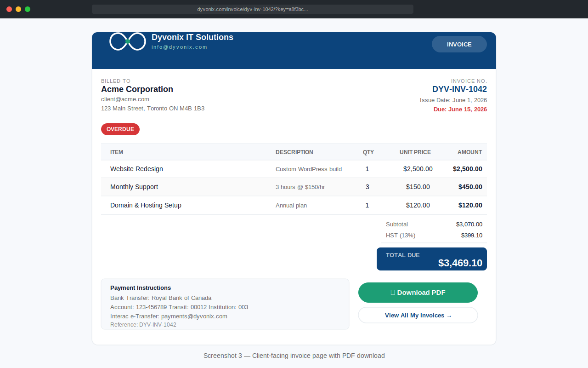Click Custom WordPress build description

point(309,169)
